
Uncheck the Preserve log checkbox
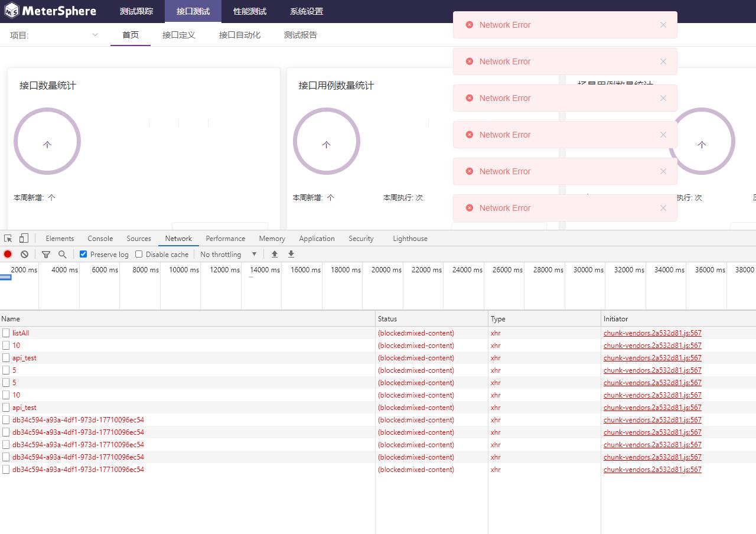pyautogui.click(x=83, y=255)
